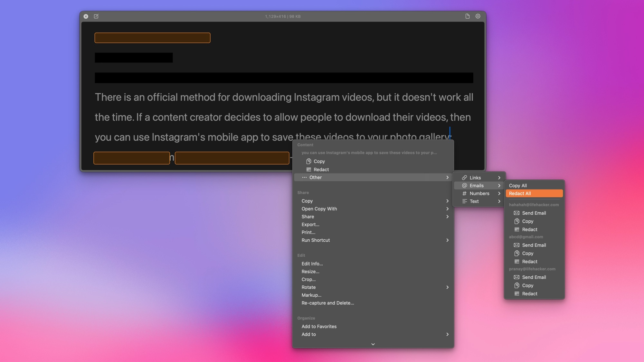This screenshot has width=644, height=362.
Task: Click Copy with clipboard icon under Content
Action: 319,161
